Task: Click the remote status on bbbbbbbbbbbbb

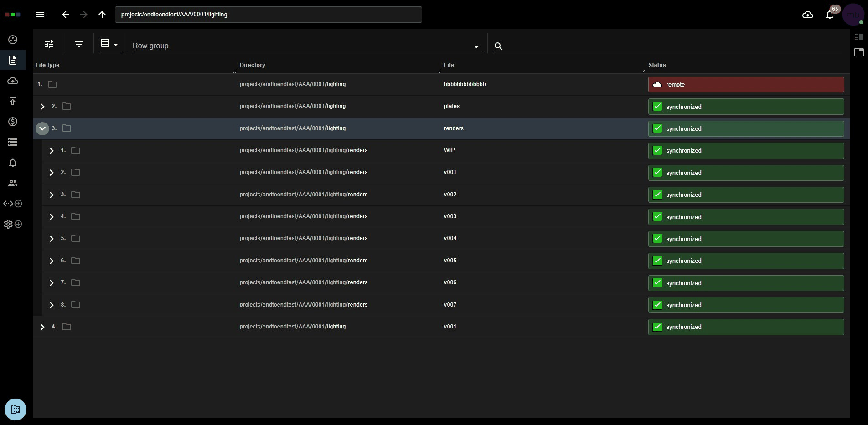Action: pyautogui.click(x=746, y=85)
